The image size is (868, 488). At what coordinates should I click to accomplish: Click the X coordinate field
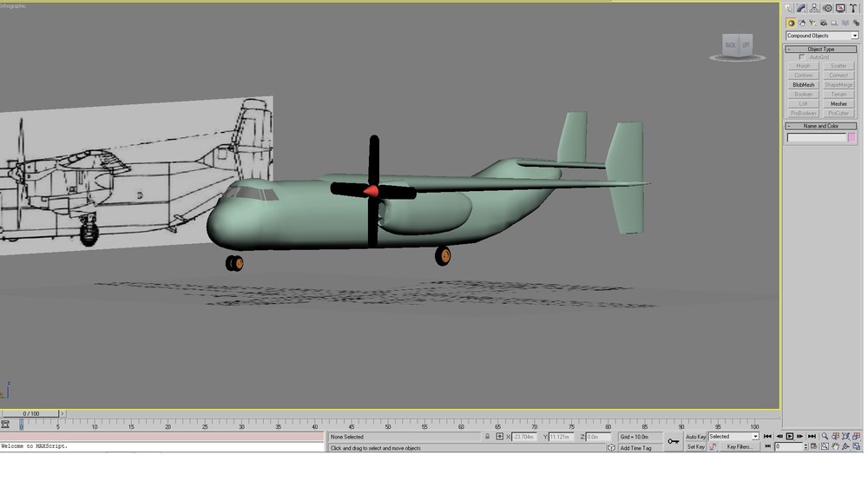pos(523,437)
